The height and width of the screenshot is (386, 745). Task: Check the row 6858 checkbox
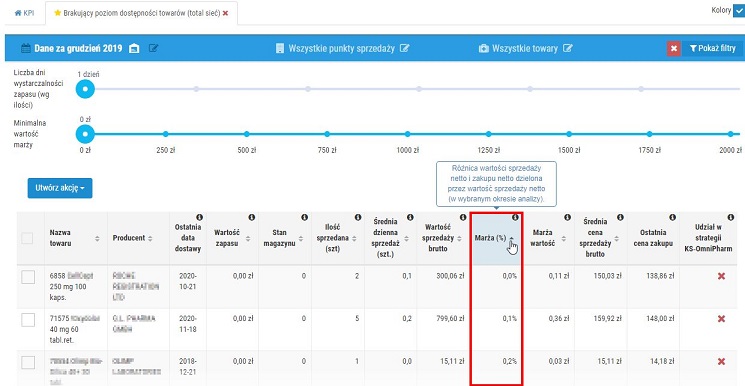point(28,277)
